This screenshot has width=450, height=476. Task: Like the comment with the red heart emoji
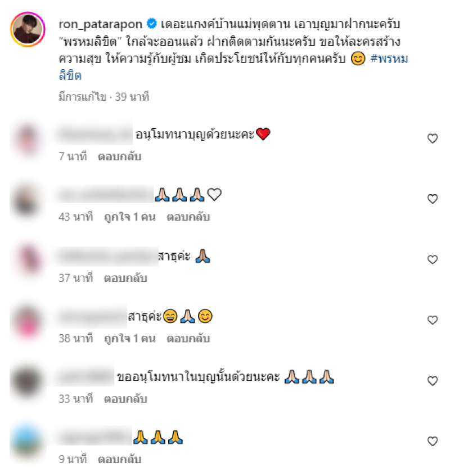click(433, 138)
